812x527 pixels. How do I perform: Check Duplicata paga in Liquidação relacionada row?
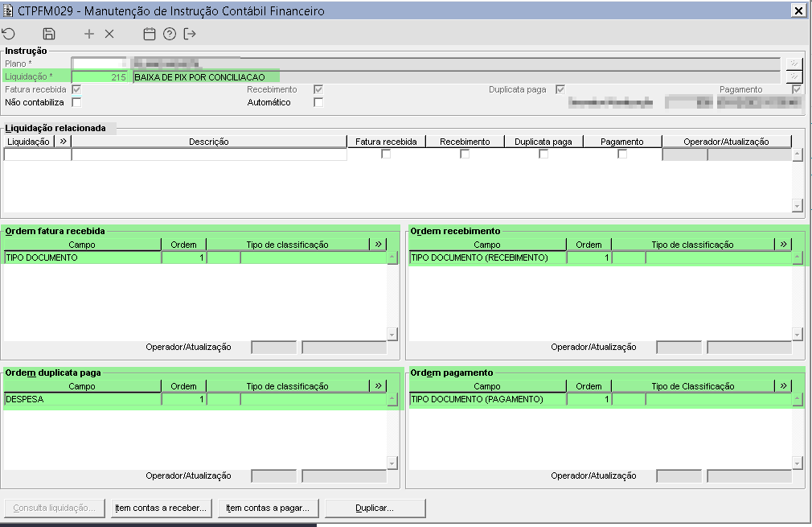pos(543,154)
